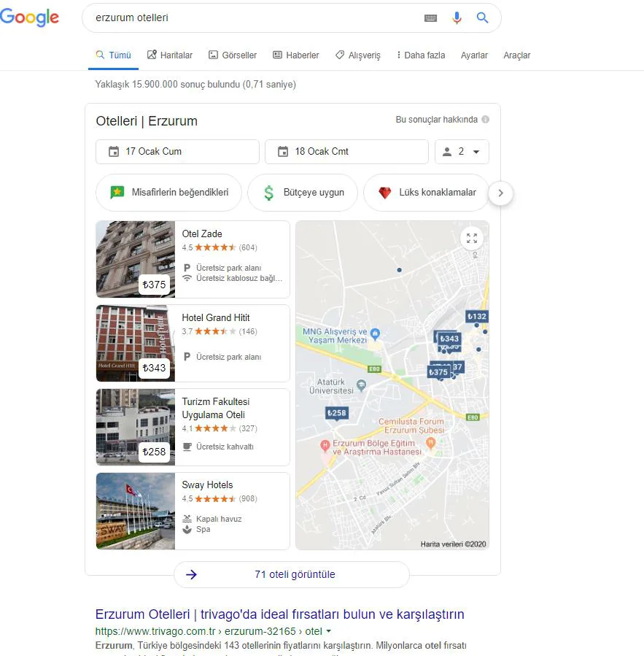Select Misafirlerin beğendikleri filter chip

169,193
